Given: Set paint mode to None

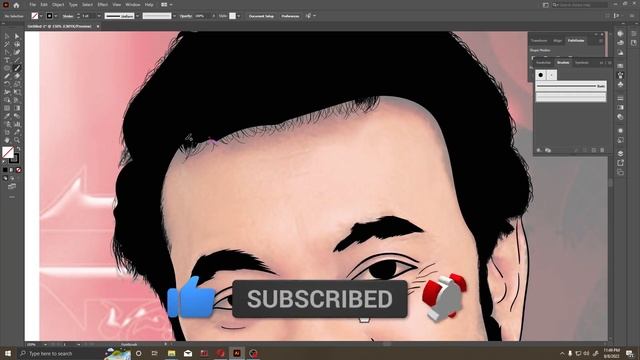Looking at the screenshot, I should click(18, 170).
